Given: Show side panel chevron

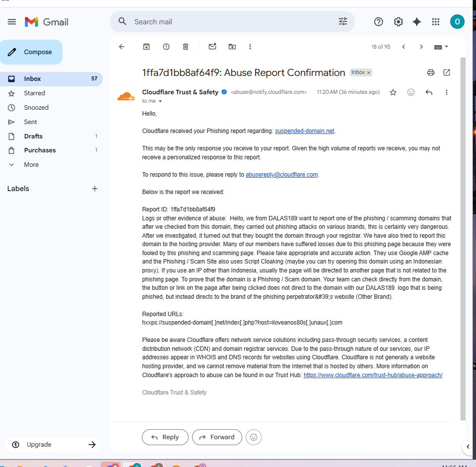Looking at the screenshot, I should coord(468,446).
